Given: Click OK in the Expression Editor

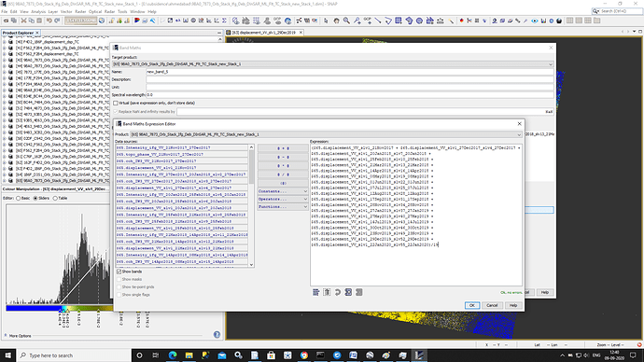Looking at the screenshot, I should [x=472, y=305].
